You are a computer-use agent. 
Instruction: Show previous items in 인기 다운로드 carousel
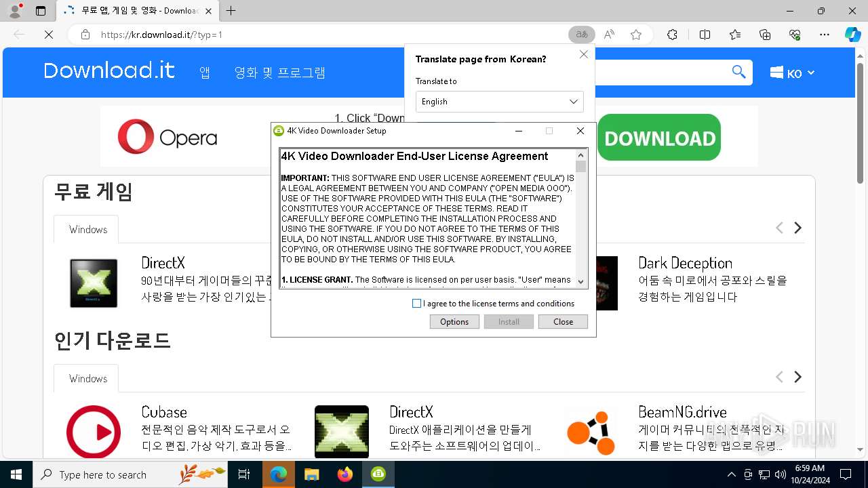[779, 377]
